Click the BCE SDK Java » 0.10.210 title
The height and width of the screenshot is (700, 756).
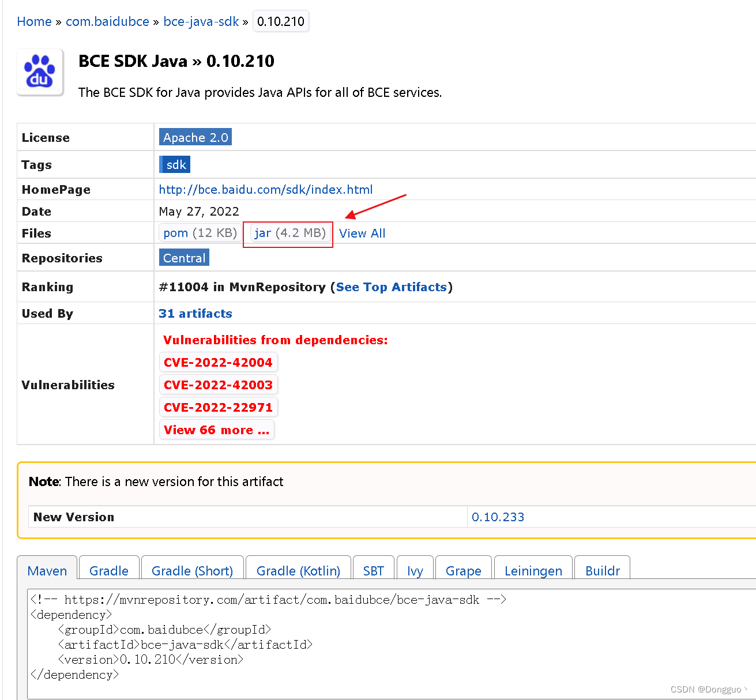[x=176, y=61]
